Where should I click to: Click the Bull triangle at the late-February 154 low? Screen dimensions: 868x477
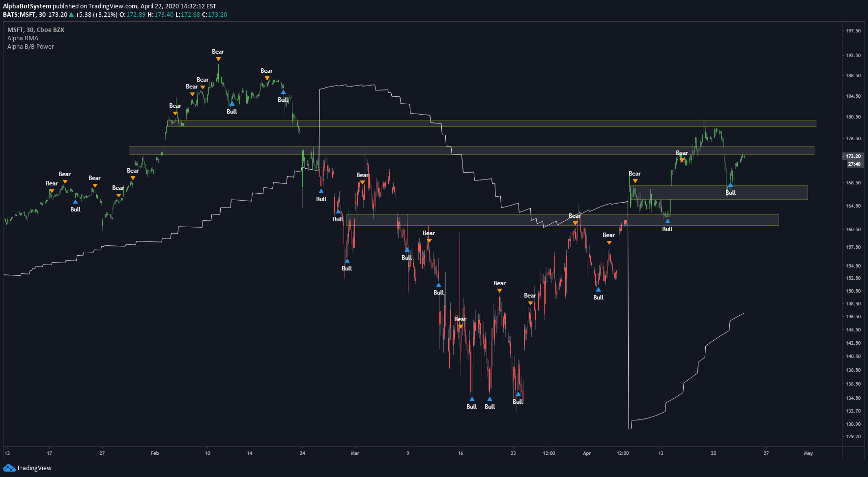pyautogui.click(x=347, y=261)
